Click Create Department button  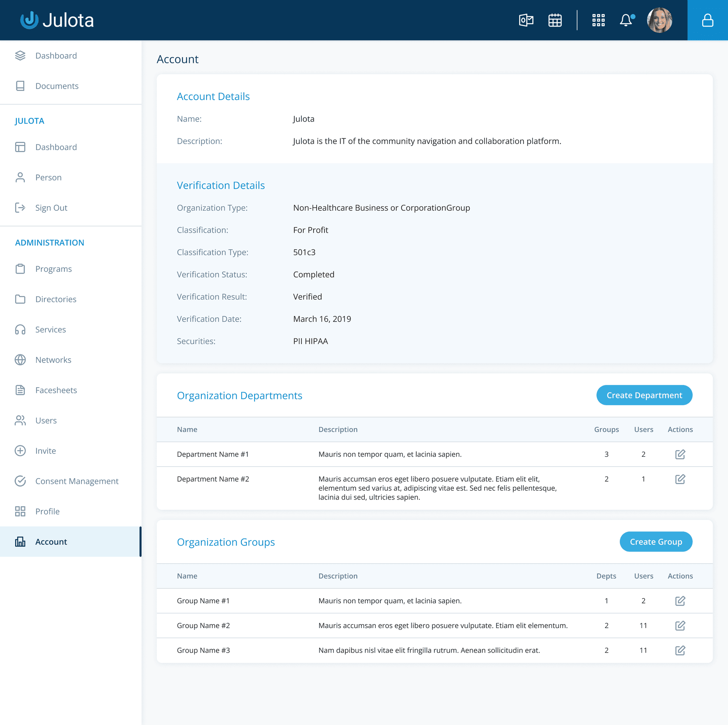(x=644, y=395)
